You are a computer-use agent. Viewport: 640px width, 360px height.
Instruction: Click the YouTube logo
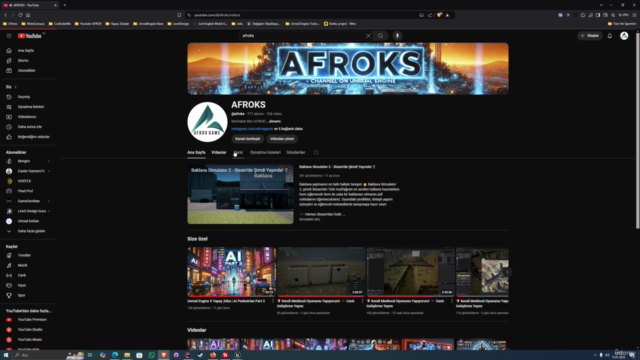(x=29, y=36)
